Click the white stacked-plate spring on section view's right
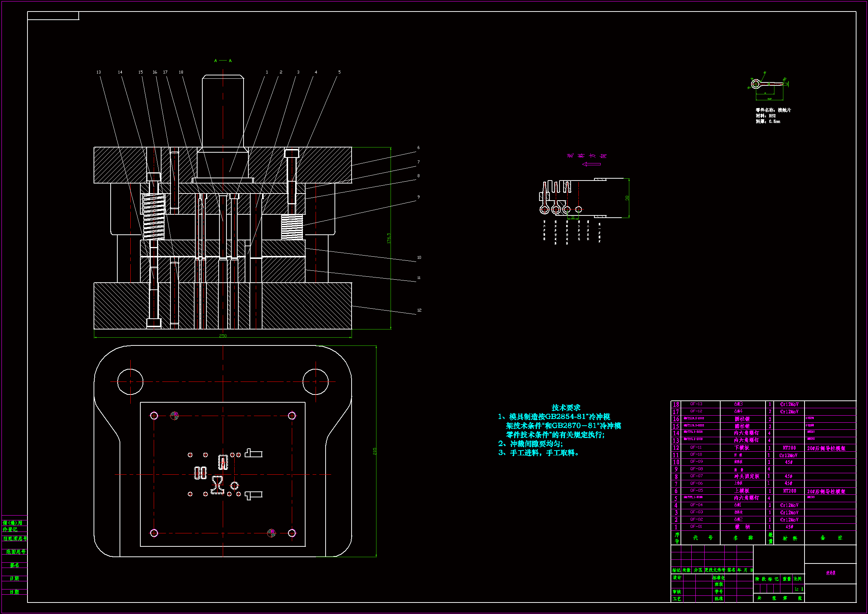Screen dimensions: 868x614 (x=292, y=227)
